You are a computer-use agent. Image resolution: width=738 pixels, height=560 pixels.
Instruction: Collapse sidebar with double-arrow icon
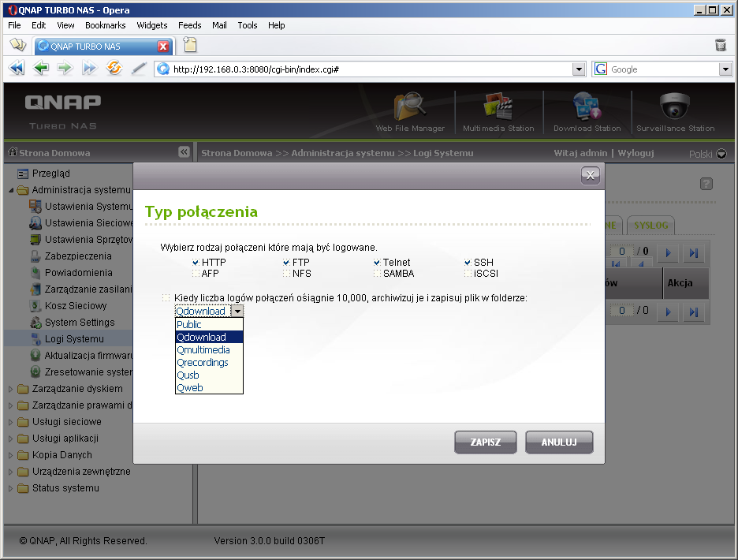tap(184, 151)
